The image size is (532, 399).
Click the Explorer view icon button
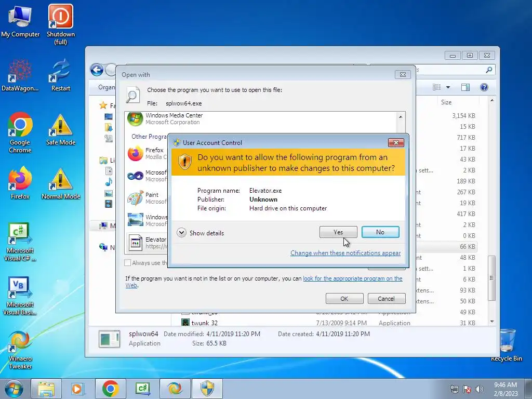(436, 87)
